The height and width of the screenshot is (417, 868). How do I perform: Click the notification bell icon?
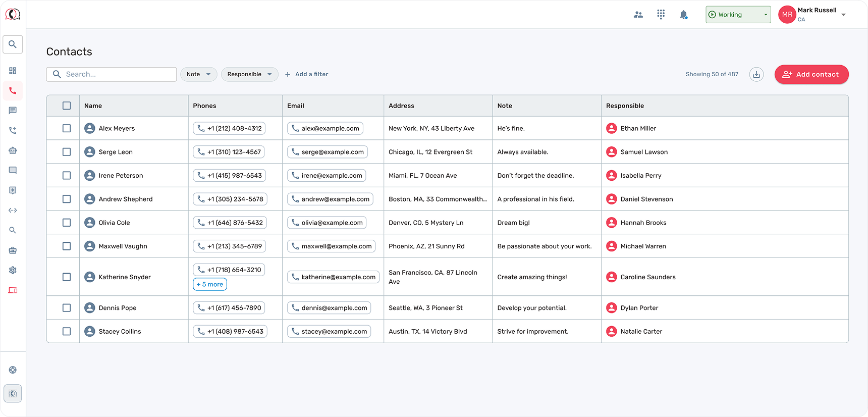pyautogui.click(x=683, y=15)
